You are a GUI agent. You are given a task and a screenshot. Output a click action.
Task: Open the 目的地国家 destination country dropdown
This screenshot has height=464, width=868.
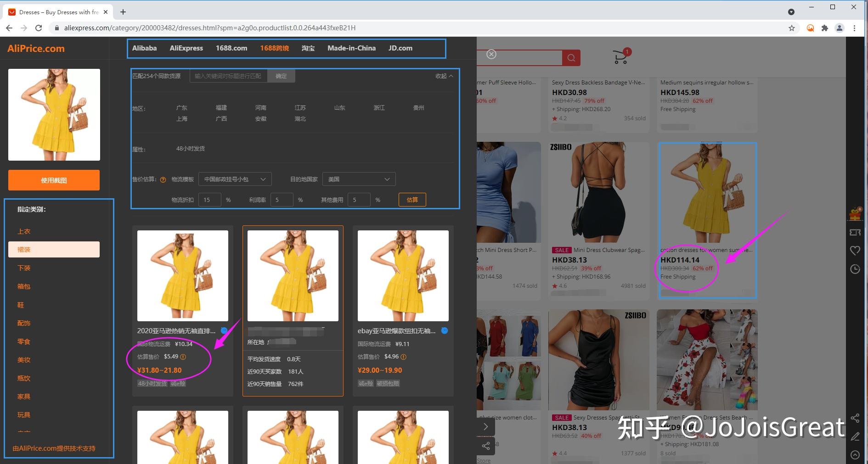click(359, 179)
